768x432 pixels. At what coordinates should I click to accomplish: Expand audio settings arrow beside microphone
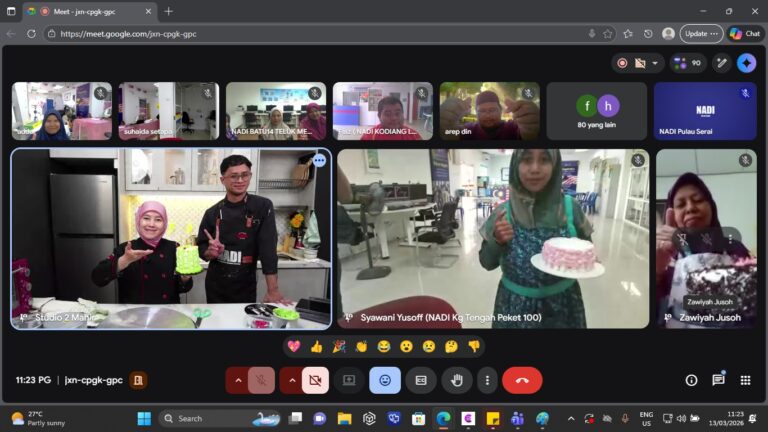point(238,380)
